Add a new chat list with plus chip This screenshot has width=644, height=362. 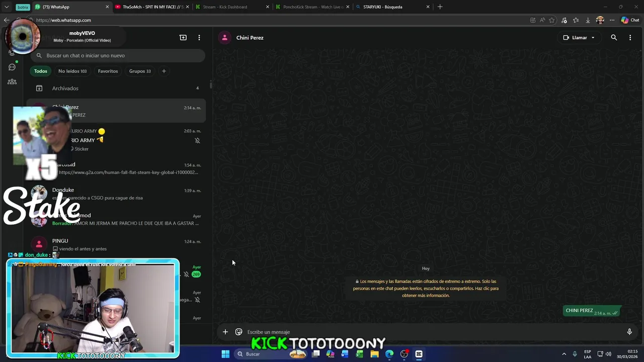[x=164, y=71]
